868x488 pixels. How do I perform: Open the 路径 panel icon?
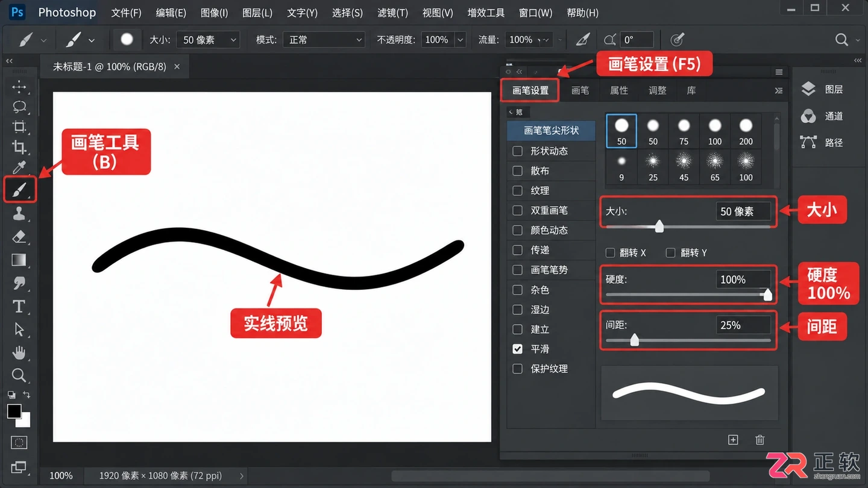tap(808, 142)
